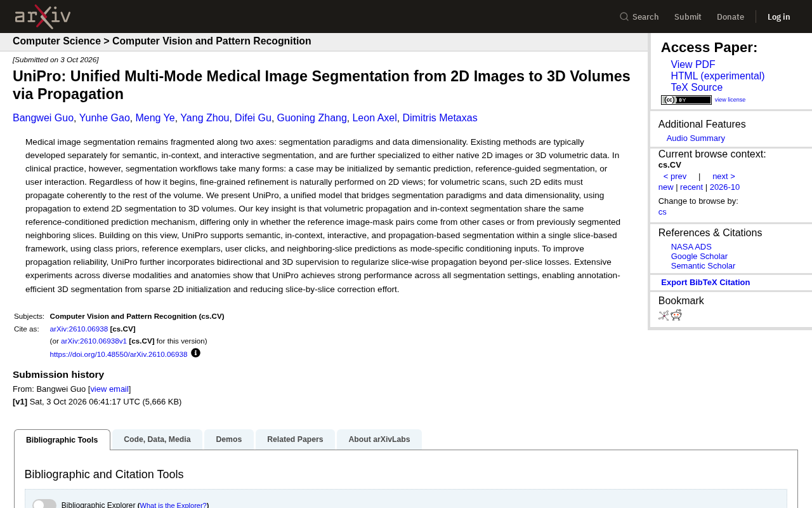Viewport: 812px width, 508px height.
Task: Click What is the Explorer? link
Action: click(x=173, y=505)
